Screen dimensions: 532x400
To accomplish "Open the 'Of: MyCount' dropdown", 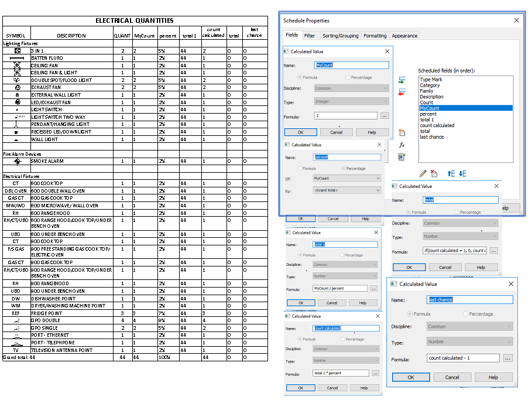I will click(x=346, y=178).
